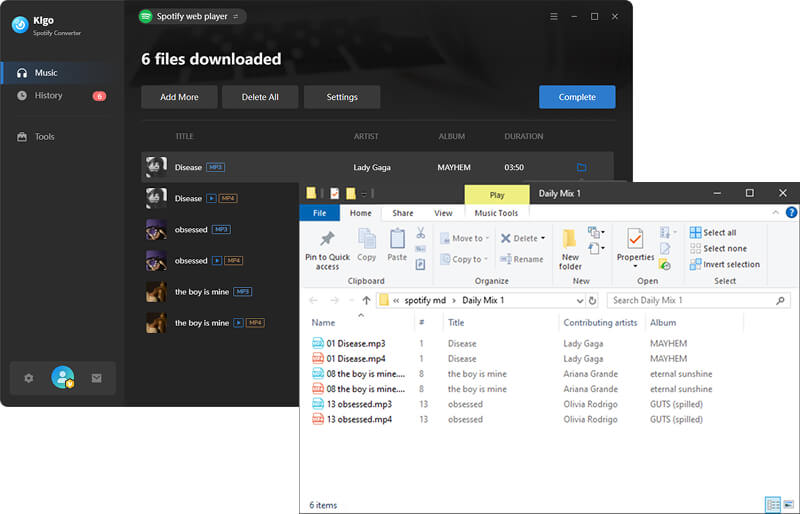
Task: Switch to the Home ribbon tab
Action: pyautogui.click(x=361, y=213)
